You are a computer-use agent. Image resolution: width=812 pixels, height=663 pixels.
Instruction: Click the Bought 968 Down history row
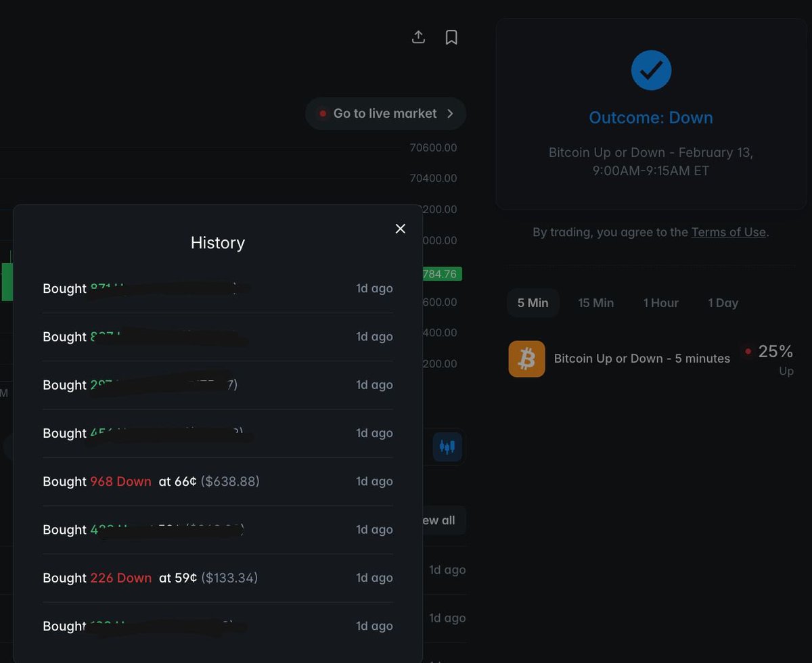[x=218, y=482]
